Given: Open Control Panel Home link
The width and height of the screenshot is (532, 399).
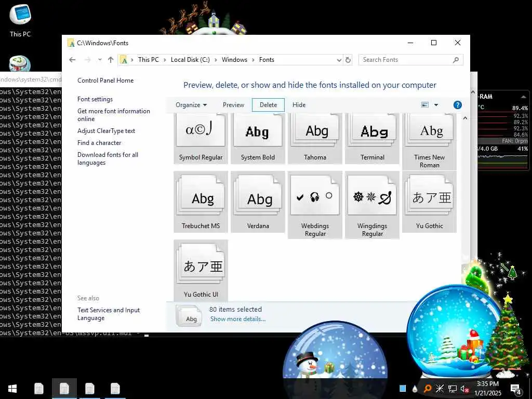Looking at the screenshot, I should [105, 81].
